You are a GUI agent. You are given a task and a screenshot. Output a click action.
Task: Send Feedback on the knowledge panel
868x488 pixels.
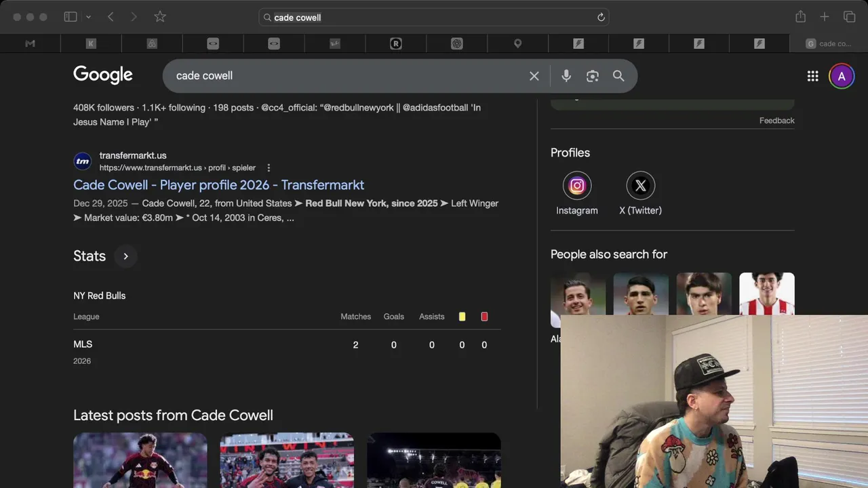click(x=776, y=121)
